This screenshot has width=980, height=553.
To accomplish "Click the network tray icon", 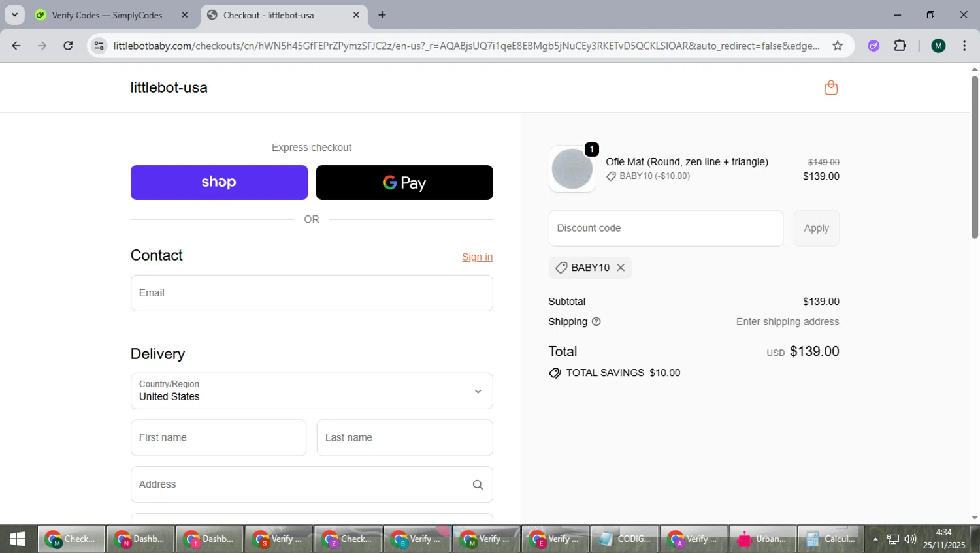I will tap(892, 539).
